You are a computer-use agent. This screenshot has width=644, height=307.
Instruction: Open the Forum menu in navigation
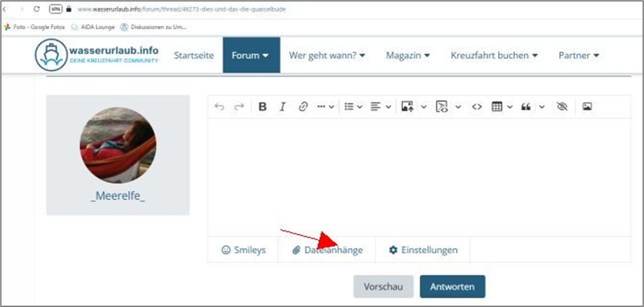click(x=250, y=55)
